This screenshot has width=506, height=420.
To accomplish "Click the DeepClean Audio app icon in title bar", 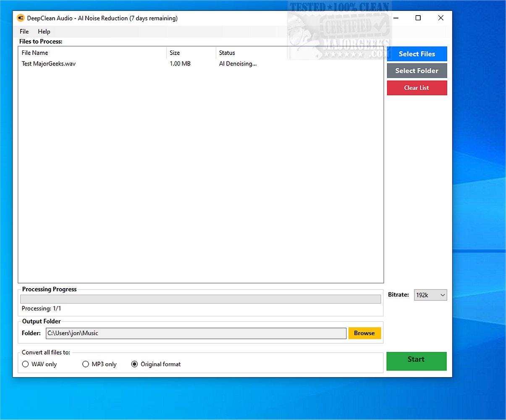I will [x=21, y=18].
